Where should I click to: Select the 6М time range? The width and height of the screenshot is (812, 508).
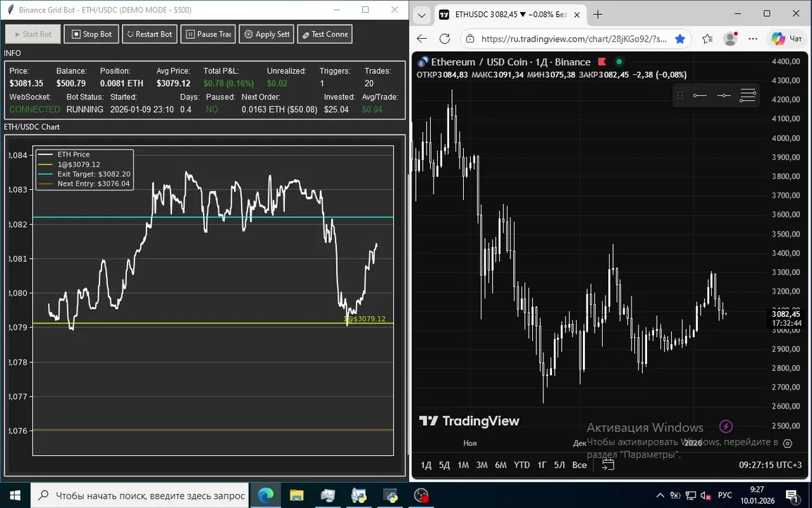[500, 465]
